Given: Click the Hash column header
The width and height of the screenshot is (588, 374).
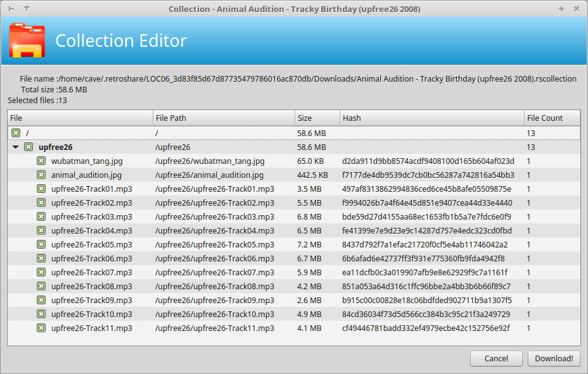Looking at the screenshot, I should [432, 118].
